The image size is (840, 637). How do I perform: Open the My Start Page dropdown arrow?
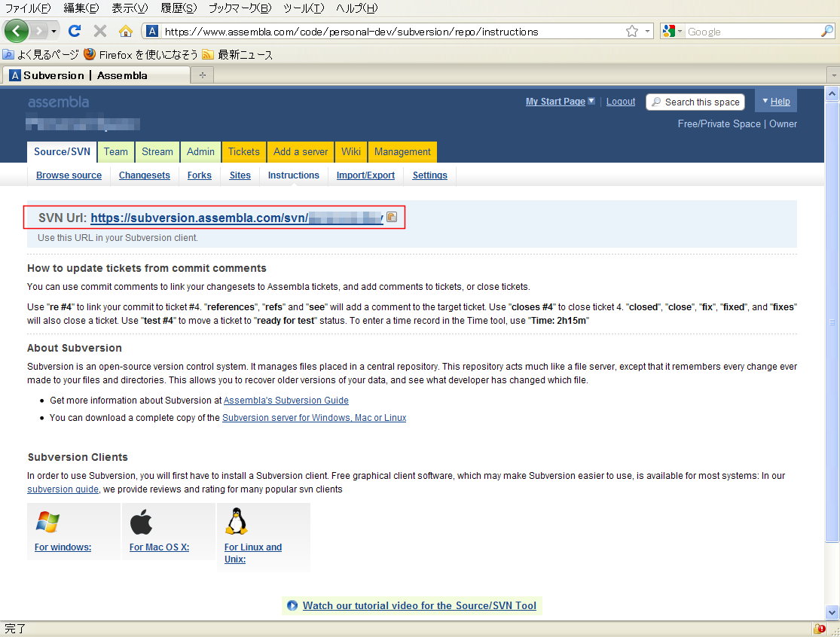(591, 102)
